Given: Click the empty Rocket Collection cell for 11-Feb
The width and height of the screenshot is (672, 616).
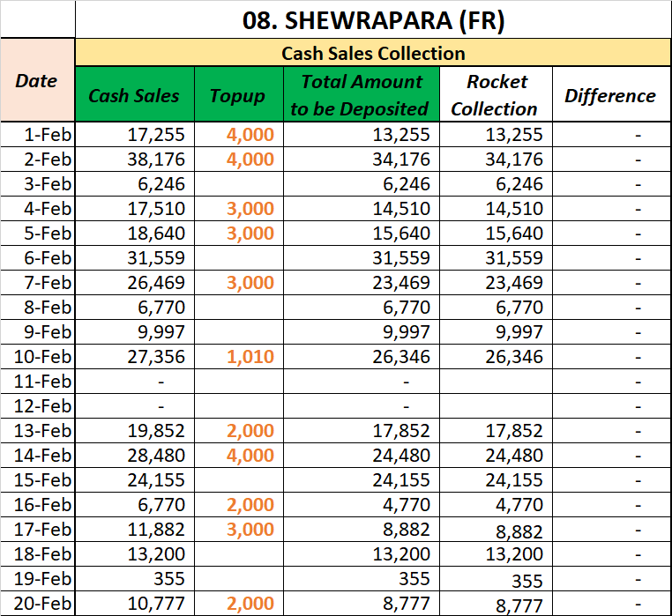Looking at the screenshot, I should [x=496, y=382].
